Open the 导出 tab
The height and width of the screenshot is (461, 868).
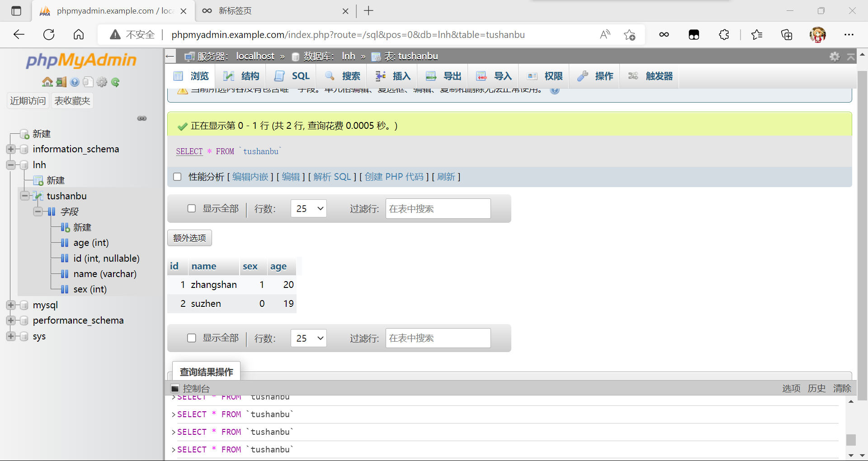444,76
